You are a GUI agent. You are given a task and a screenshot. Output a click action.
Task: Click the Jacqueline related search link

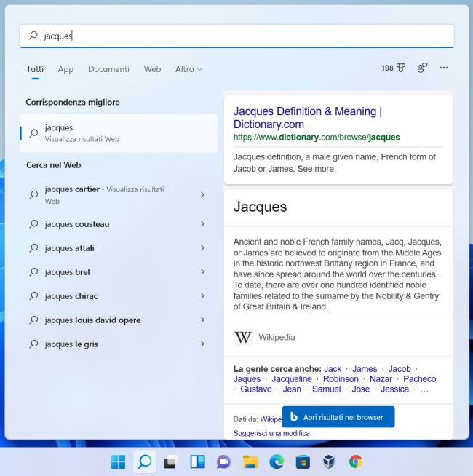pyautogui.click(x=291, y=379)
